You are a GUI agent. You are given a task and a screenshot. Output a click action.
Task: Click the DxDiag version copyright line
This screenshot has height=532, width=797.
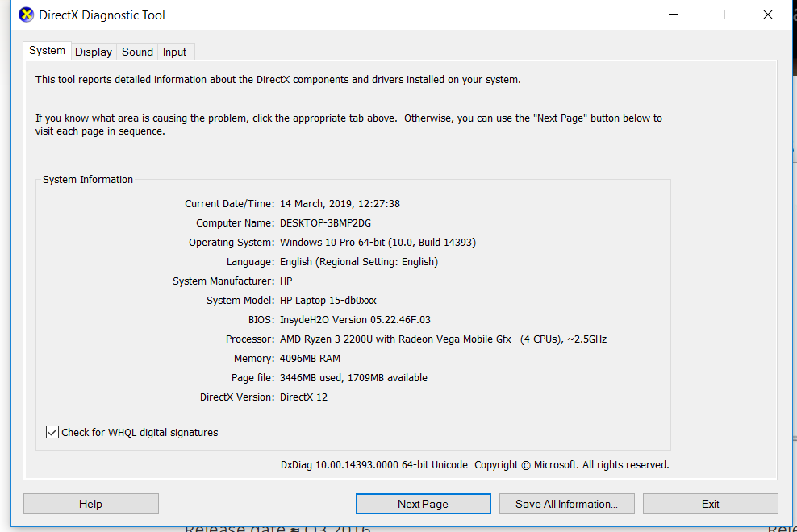475,465
